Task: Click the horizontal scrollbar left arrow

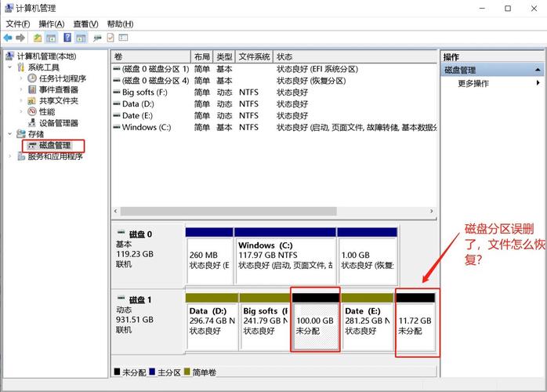Action: tap(116, 211)
